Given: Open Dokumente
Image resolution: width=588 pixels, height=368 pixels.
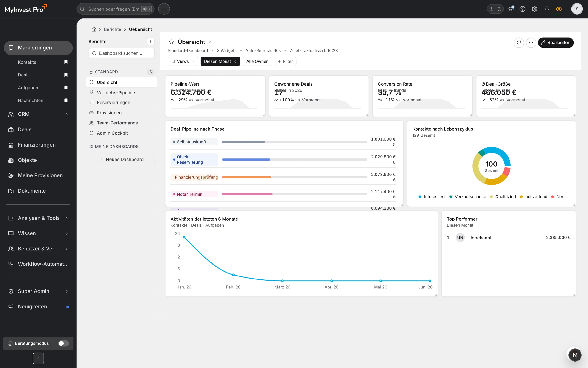Looking at the screenshot, I should pos(38,191).
